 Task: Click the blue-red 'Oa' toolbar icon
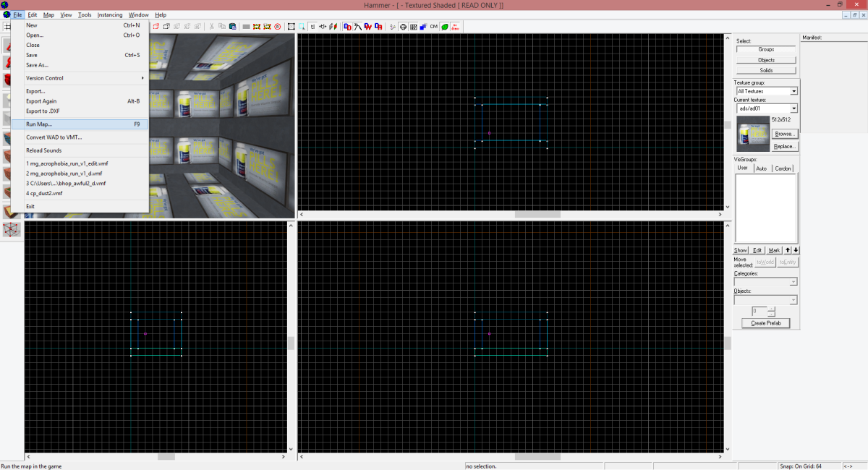(378, 27)
